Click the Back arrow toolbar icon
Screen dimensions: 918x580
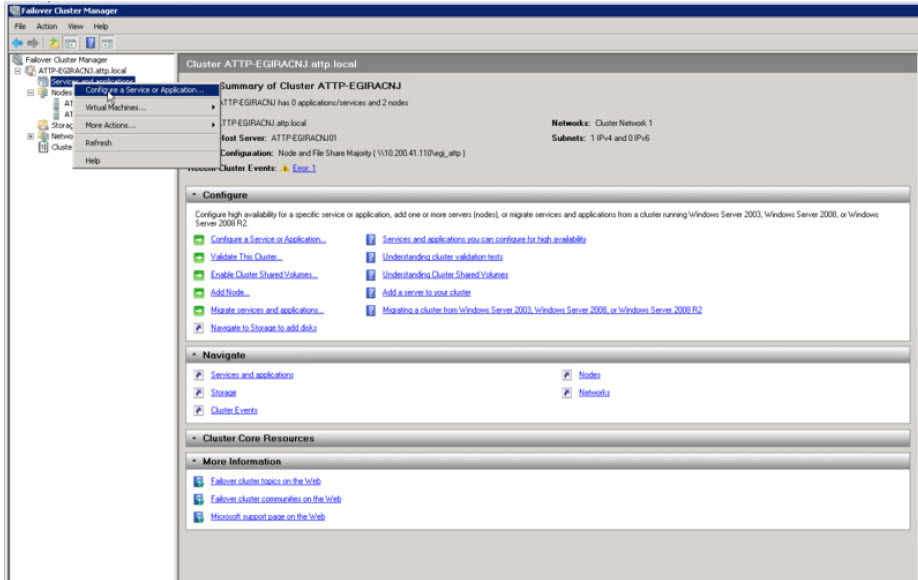click(x=17, y=43)
